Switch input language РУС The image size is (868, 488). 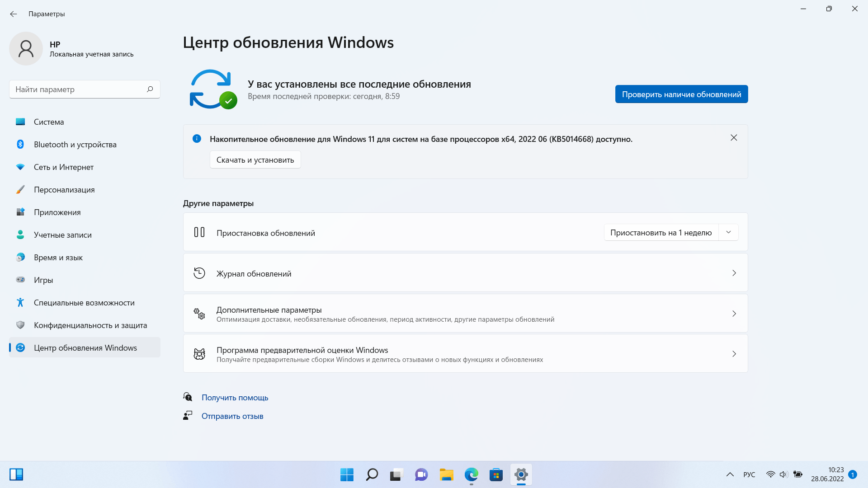point(749,474)
